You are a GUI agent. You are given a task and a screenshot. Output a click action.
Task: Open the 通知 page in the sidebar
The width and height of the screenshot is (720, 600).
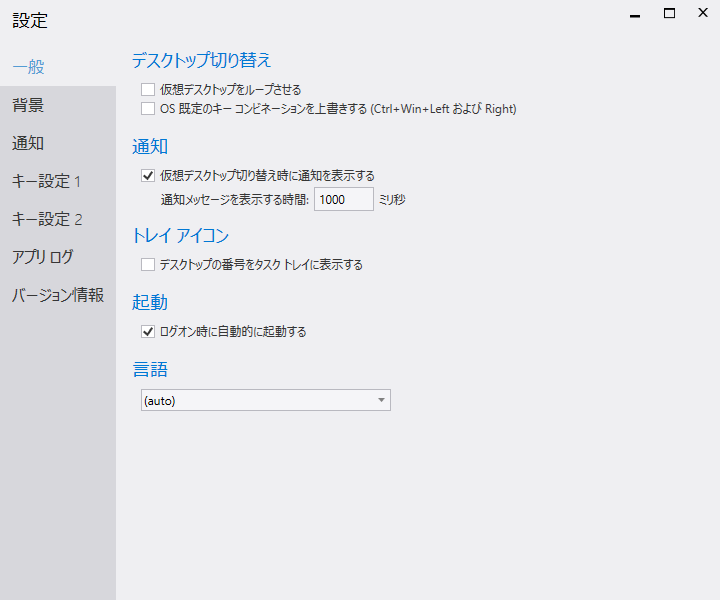(x=28, y=143)
